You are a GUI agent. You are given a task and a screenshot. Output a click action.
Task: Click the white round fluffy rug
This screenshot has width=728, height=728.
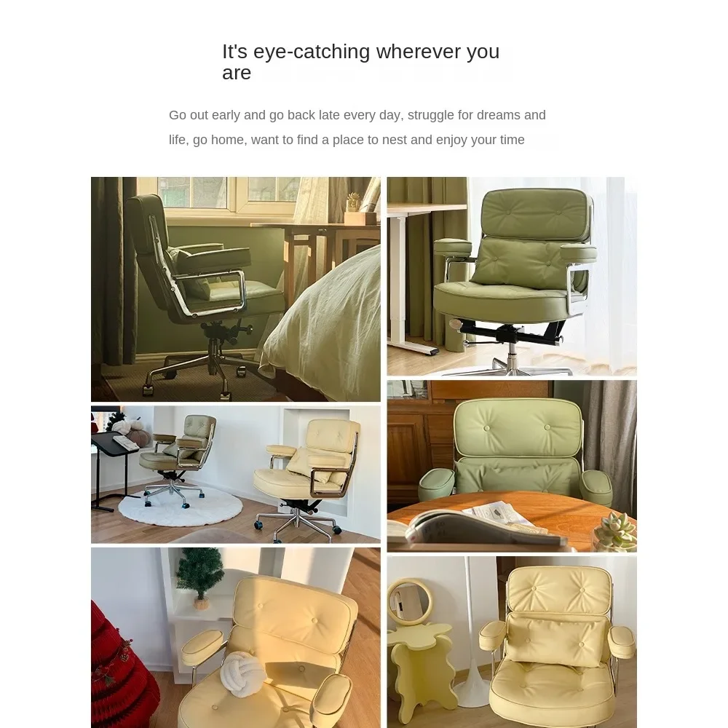(x=180, y=506)
